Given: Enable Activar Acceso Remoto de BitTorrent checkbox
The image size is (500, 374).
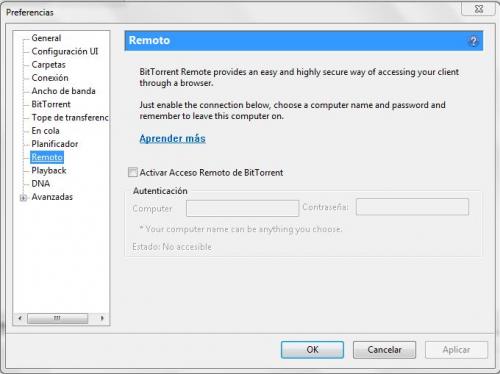Looking at the screenshot, I should click(x=133, y=172).
